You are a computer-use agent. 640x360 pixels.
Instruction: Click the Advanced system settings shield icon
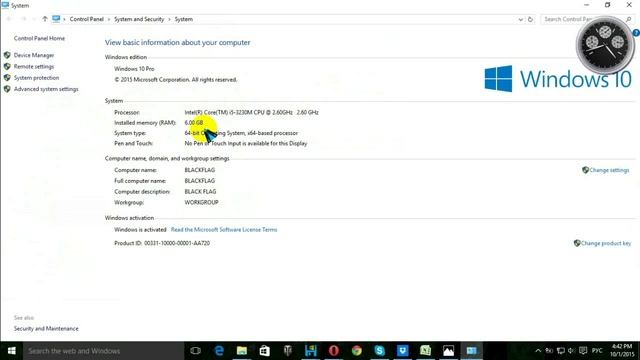(7, 89)
